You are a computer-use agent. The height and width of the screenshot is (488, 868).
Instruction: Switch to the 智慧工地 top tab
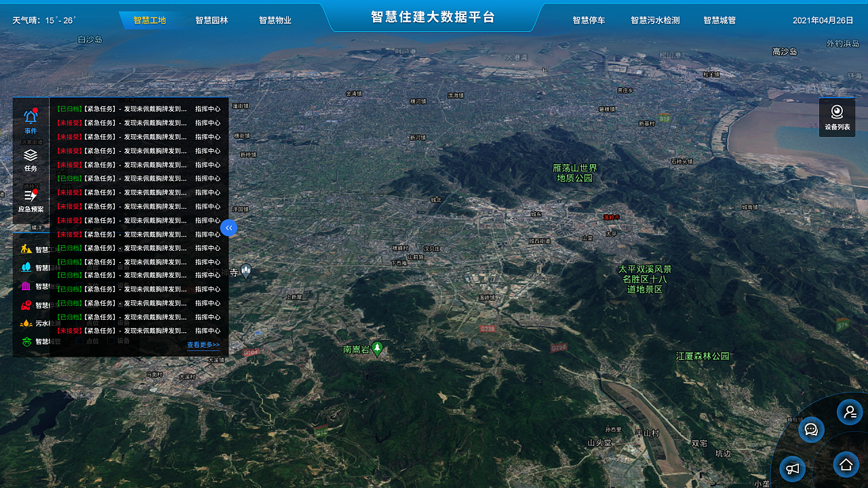(x=150, y=20)
